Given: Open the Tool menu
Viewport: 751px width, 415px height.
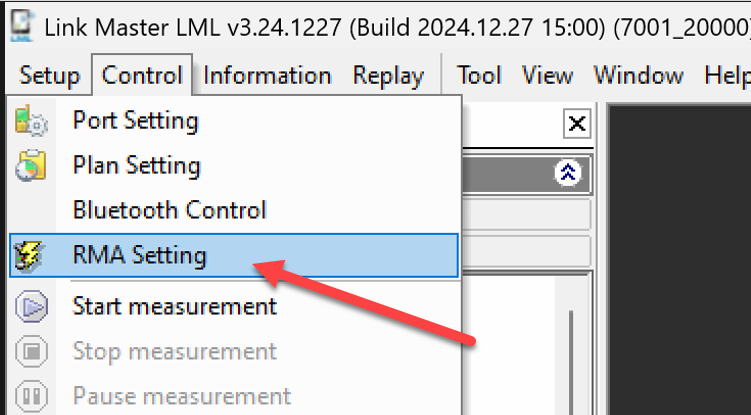Looking at the screenshot, I should click(x=479, y=76).
